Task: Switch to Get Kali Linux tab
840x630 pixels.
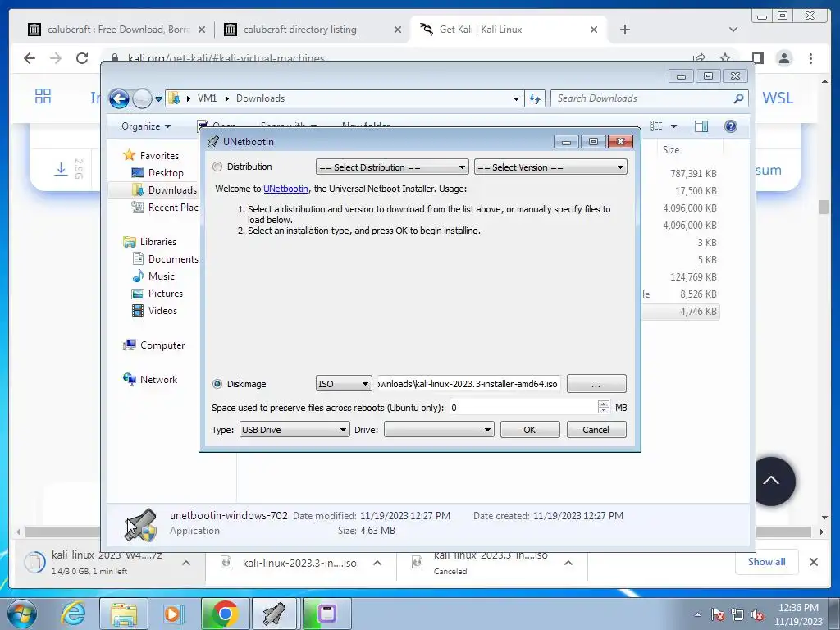Action: (509, 30)
